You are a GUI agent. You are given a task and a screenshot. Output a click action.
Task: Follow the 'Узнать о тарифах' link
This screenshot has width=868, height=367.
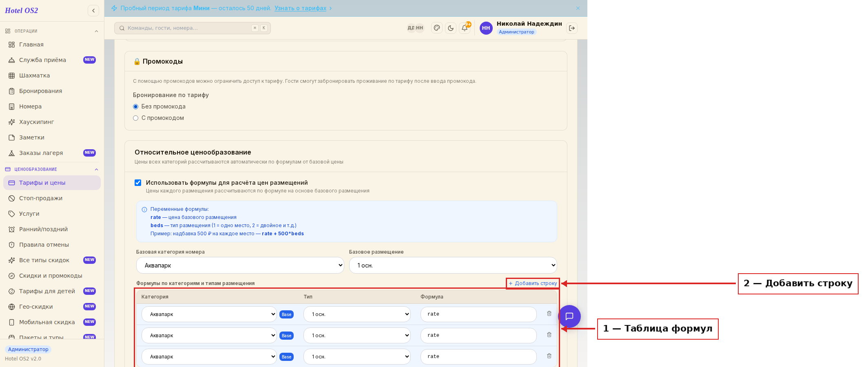pyautogui.click(x=300, y=8)
